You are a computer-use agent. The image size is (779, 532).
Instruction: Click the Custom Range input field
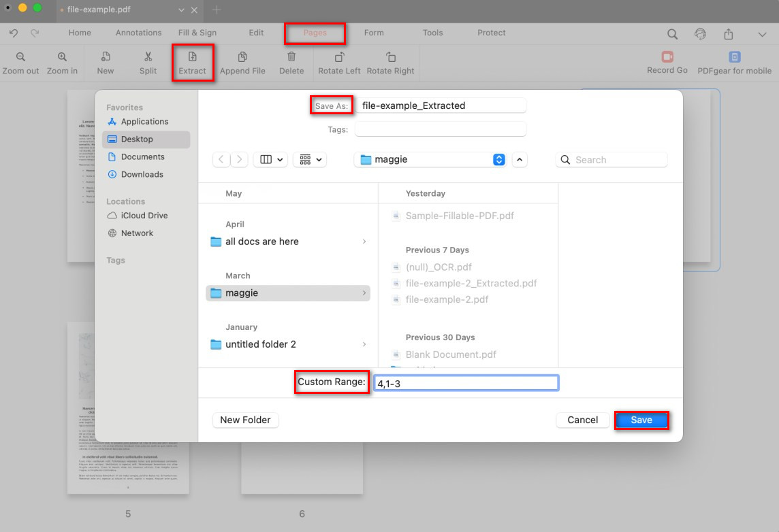click(466, 383)
